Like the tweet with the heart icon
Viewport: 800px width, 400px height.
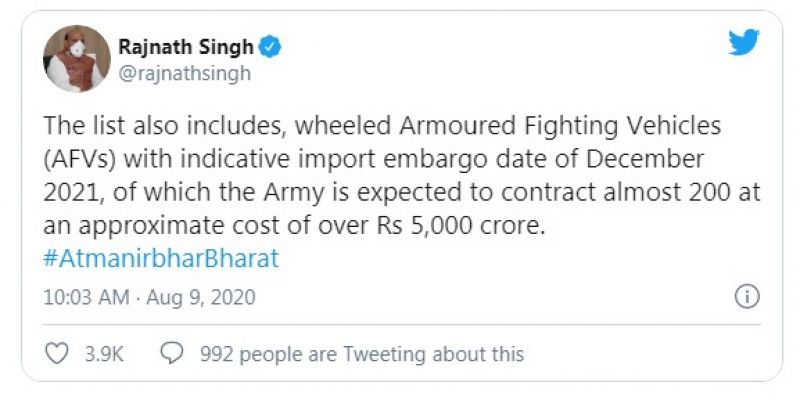click(58, 353)
